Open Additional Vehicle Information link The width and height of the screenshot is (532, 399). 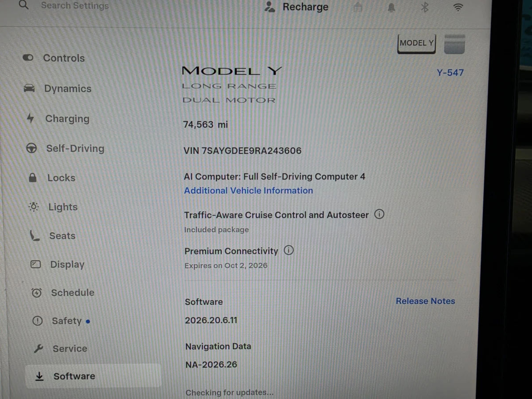click(248, 191)
